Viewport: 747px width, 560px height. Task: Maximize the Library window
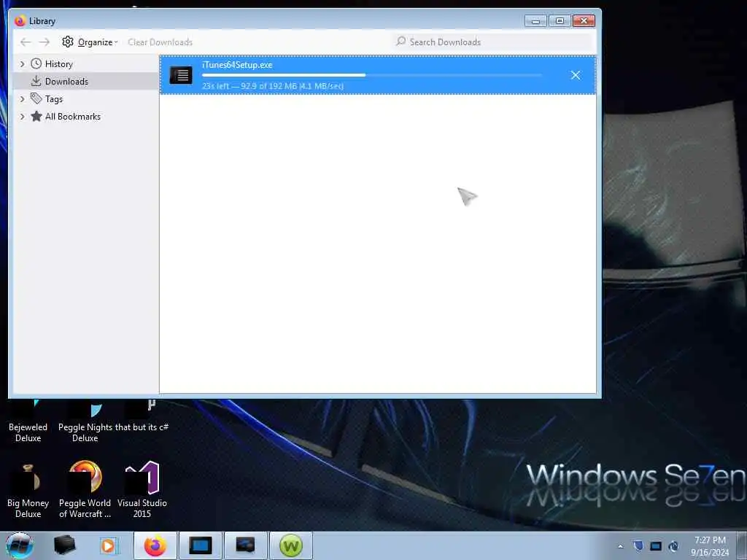click(x=560, y=21)
